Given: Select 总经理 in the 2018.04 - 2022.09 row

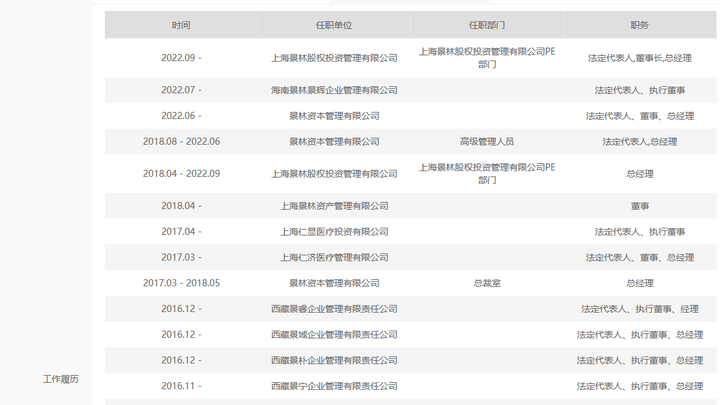Looking at the screenshot, I should click(x=640, y=174).
